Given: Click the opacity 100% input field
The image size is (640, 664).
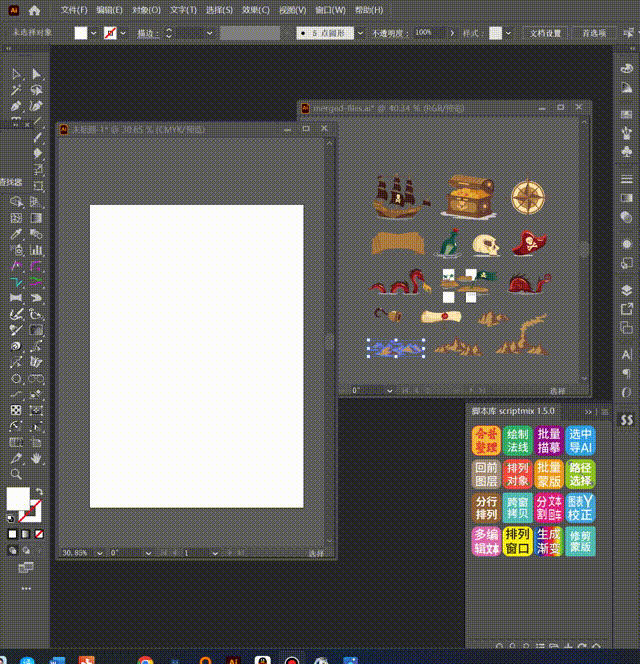Looking at the screenshot, I should click(430, 33).
